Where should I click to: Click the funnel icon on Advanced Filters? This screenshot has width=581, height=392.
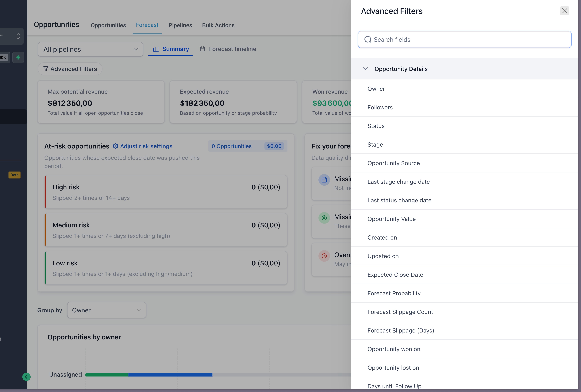point(46,69)
